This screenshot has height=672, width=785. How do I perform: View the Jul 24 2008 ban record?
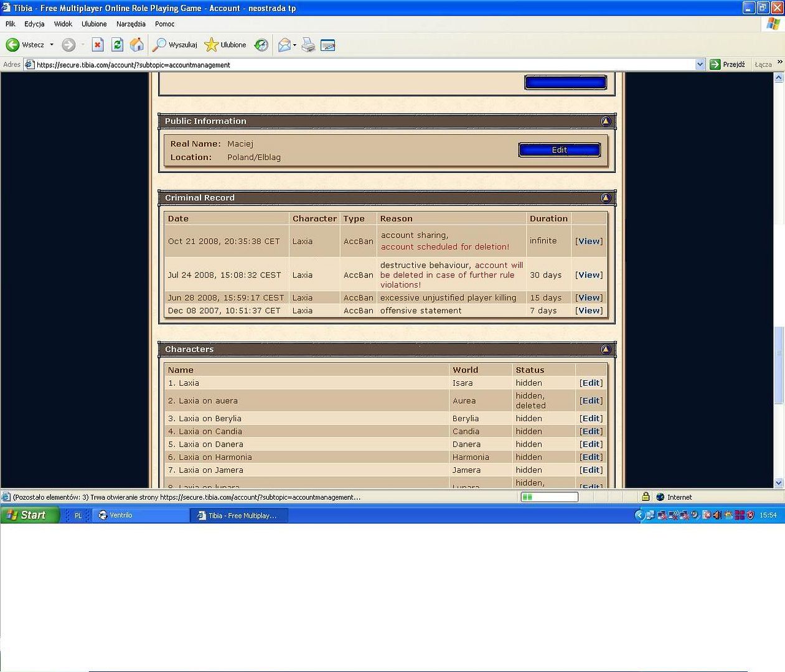pos(589,275)
